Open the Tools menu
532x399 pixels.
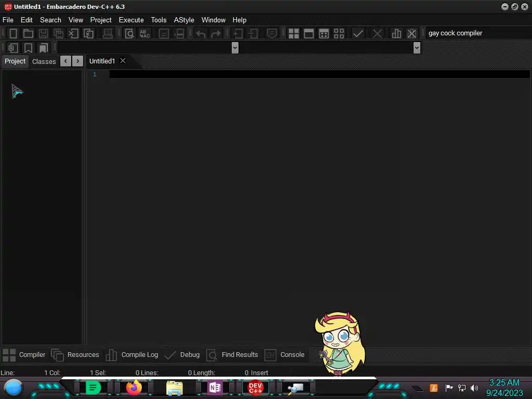tap(158, 20)
